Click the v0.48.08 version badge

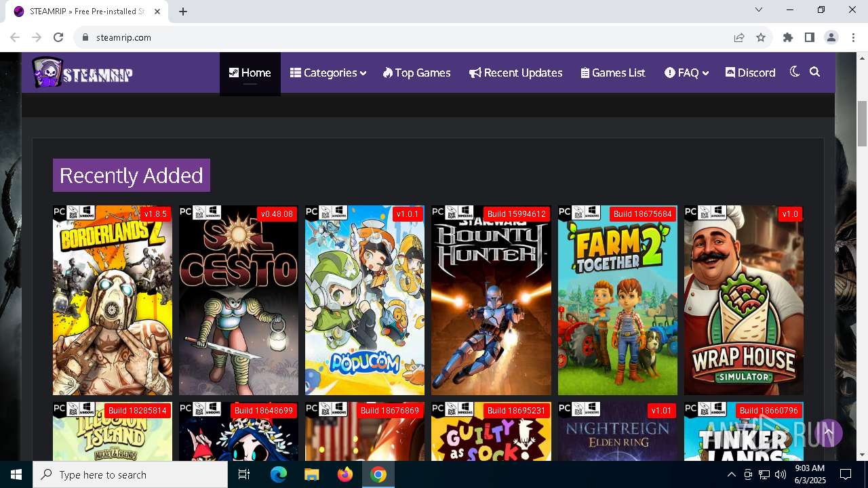(277, 214)
